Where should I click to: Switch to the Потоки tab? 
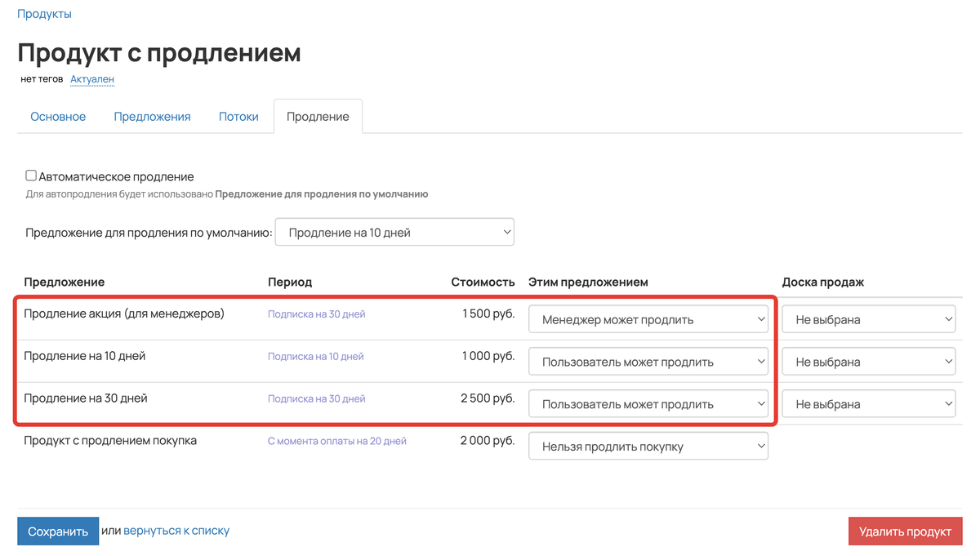pyautogui.click(x=238, y=117)
